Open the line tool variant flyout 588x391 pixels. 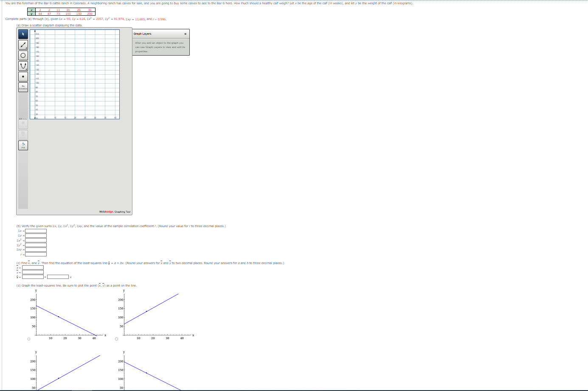point(26,48)
